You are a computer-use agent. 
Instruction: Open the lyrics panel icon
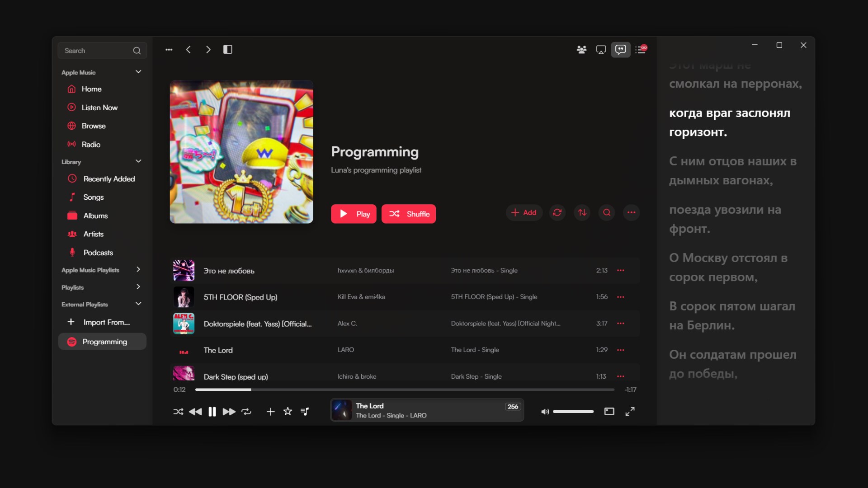click(621, 50)
